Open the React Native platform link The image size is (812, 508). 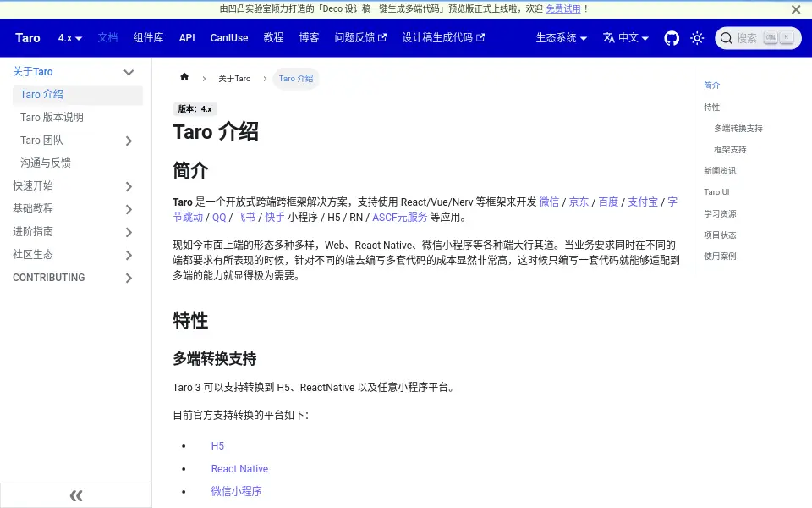pos(239,468)
